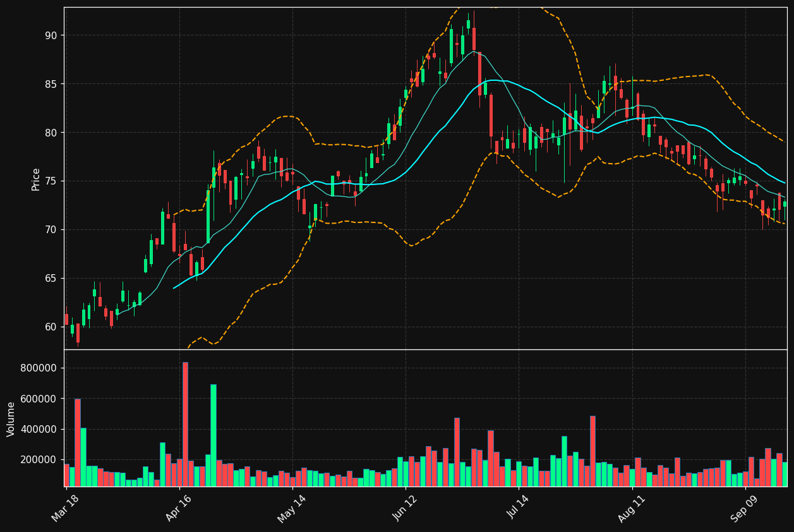The width and height of the screenshot is (794, 532).
Task: Select the 80 price tick label
Action: coord(51,133)
